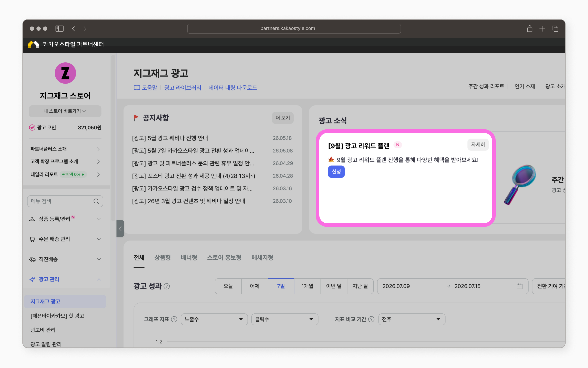This screenshot has width=588, height=368.
Task: Expand the 직진배송 menu chevron
Action: tap(99, 259)
